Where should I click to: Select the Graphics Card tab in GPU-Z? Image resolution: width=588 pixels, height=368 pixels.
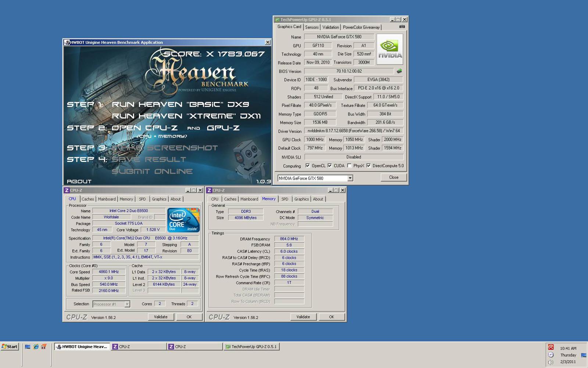(289, 27)
